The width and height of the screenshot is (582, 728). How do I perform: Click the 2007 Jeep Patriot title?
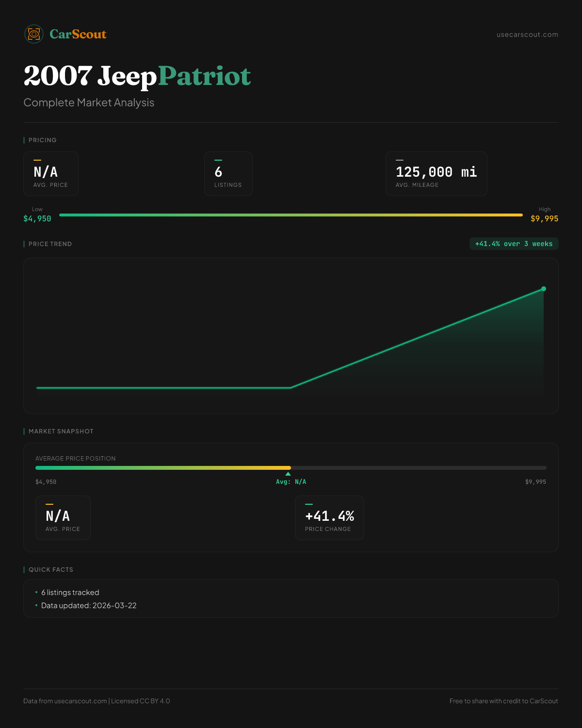coord(137,76)
